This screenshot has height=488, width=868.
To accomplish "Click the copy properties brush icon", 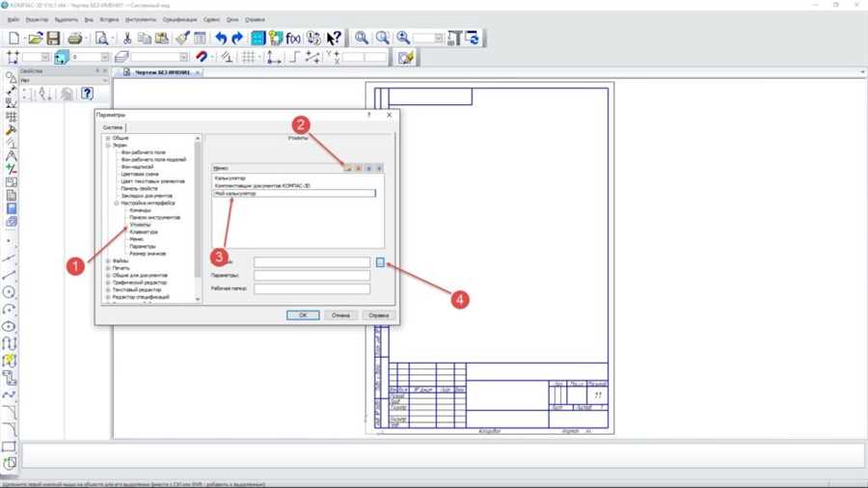I will pyautogui.click(x=182, y=39).
